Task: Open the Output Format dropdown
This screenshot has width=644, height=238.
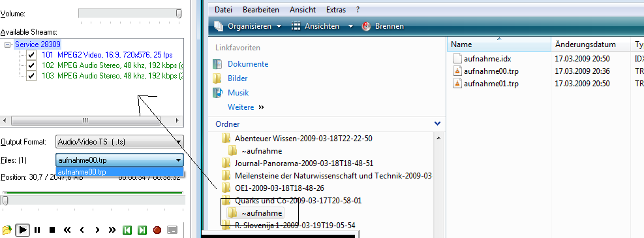Action: (x=119, y=142)
